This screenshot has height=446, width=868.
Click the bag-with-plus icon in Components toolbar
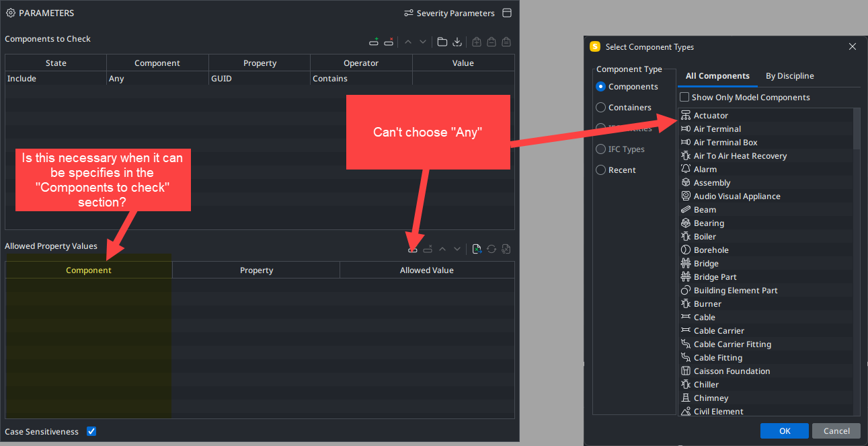coord(477,42)
